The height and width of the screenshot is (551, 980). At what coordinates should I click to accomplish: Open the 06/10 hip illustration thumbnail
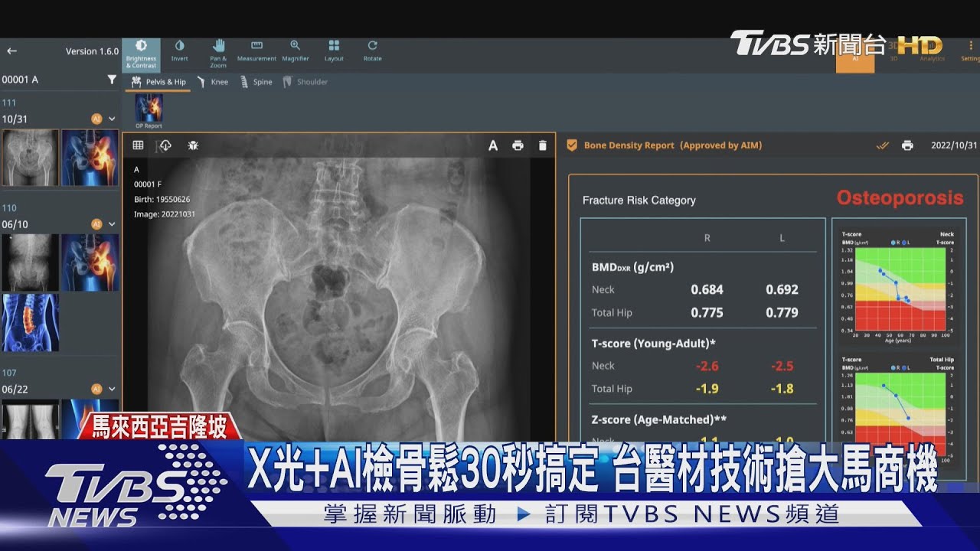pyautogui.click(x=90, y=262)
